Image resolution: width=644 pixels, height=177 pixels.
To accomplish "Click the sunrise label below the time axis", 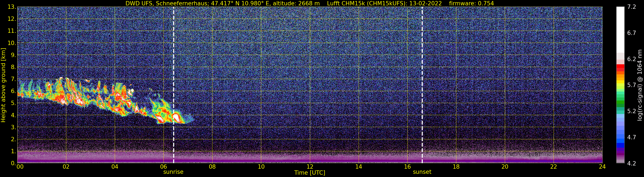I will pyautogui.click(x=173, y=172).
